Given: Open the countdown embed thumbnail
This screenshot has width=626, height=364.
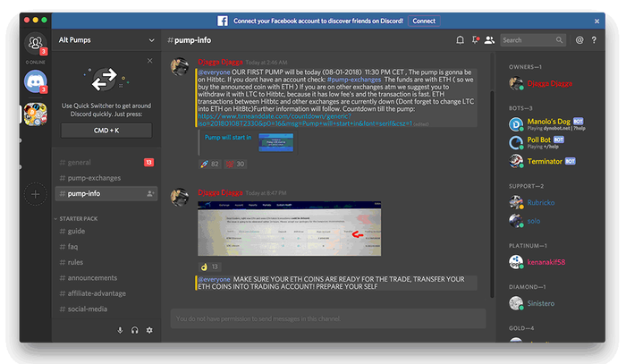Looking at the screenshot, I should pyautogui.click(x=275, y=142).
